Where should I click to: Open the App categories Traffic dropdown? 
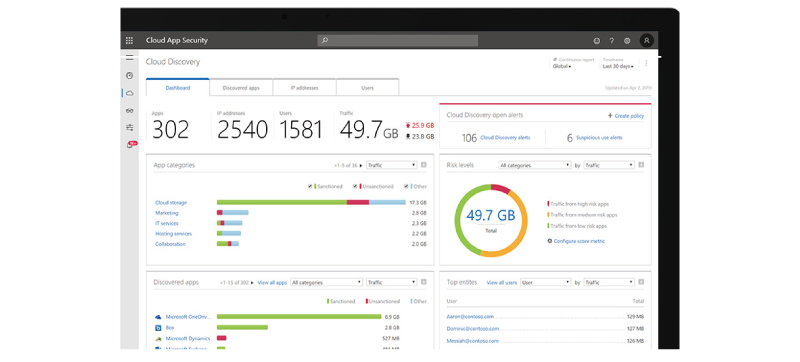point(391,165)
